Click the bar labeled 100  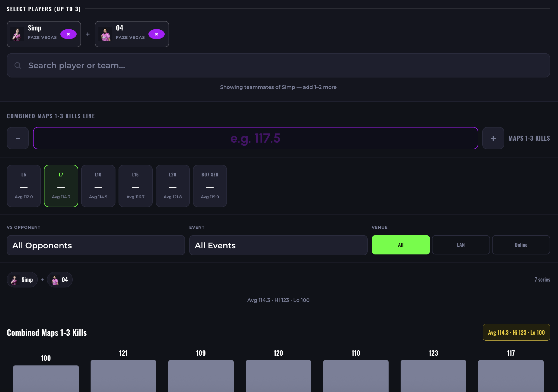(x=46, y=379)
